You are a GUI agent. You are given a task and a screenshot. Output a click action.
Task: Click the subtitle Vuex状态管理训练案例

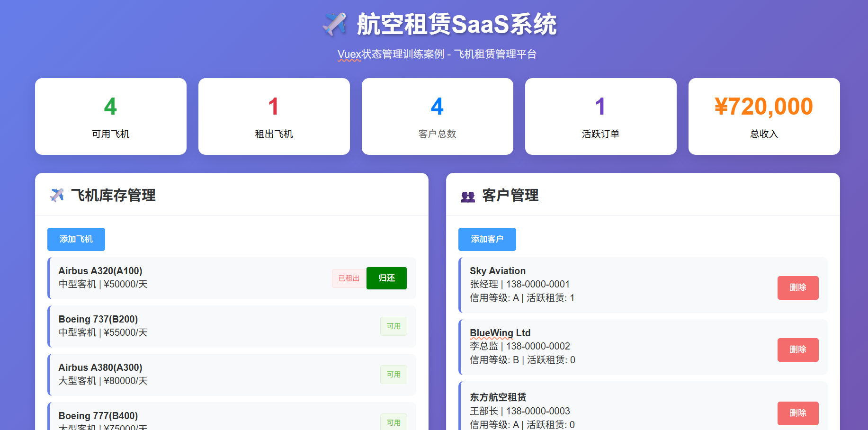tap(391, 54)
